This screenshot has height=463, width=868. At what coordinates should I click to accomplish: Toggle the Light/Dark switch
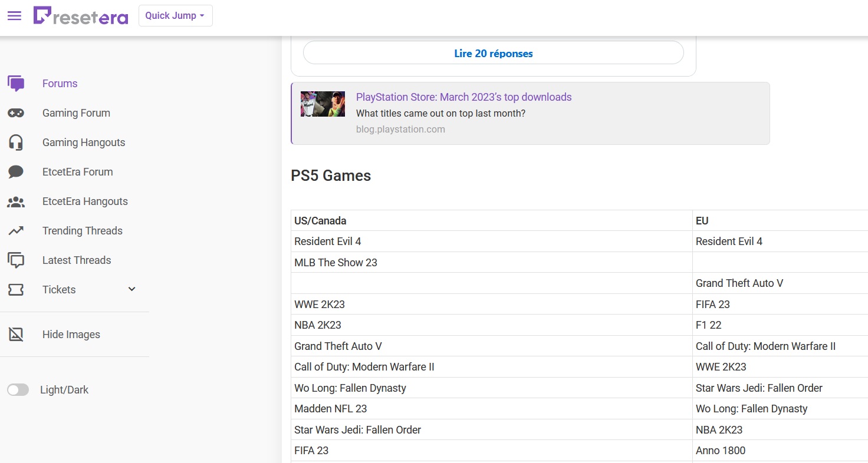pos(18,390)
